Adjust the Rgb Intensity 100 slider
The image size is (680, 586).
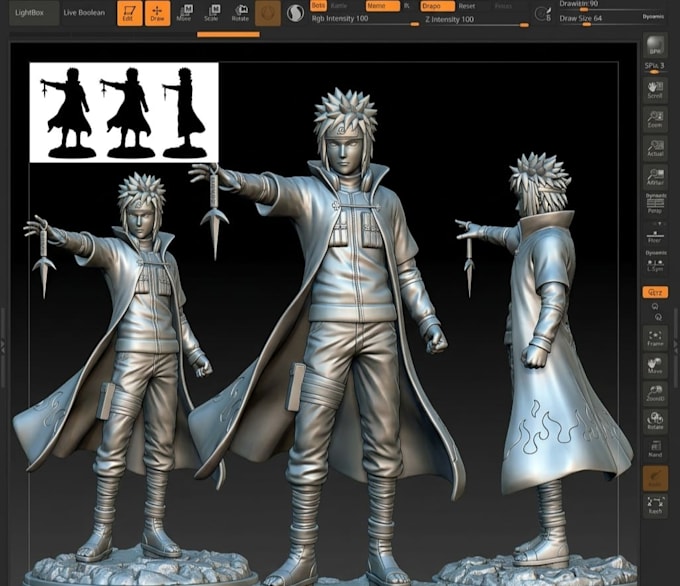coord(365,20)
